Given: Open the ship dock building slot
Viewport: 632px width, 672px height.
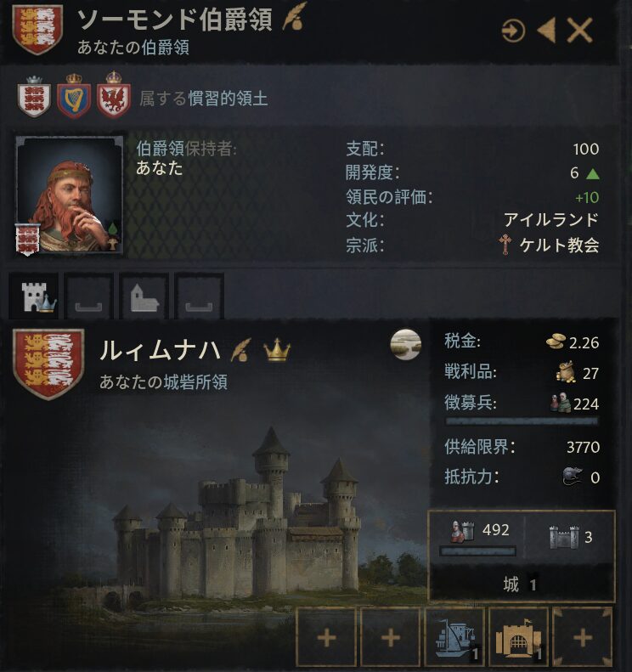Looking at the screenshot, I should point(454,637).
